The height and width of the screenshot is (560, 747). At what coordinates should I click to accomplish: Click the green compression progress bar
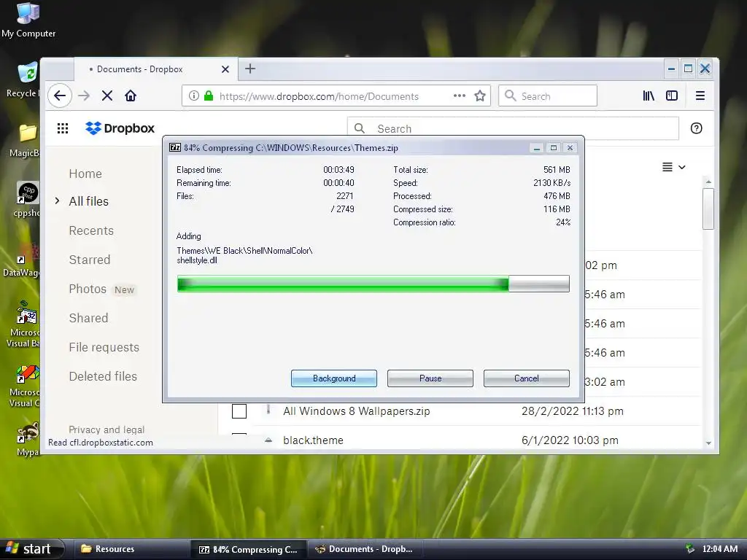pos(373,284)
